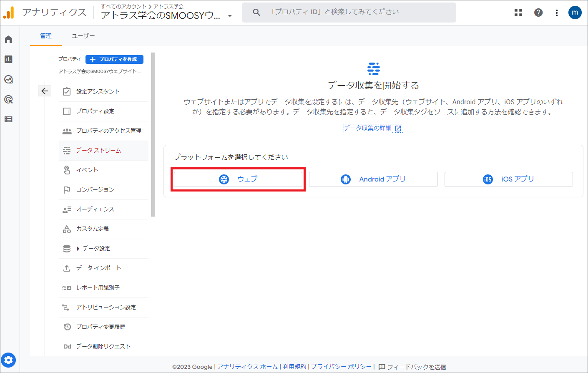This screenshot has height=373, width=588.
Task: Select the ウェブ platform button
Action: tap(238, 179)
